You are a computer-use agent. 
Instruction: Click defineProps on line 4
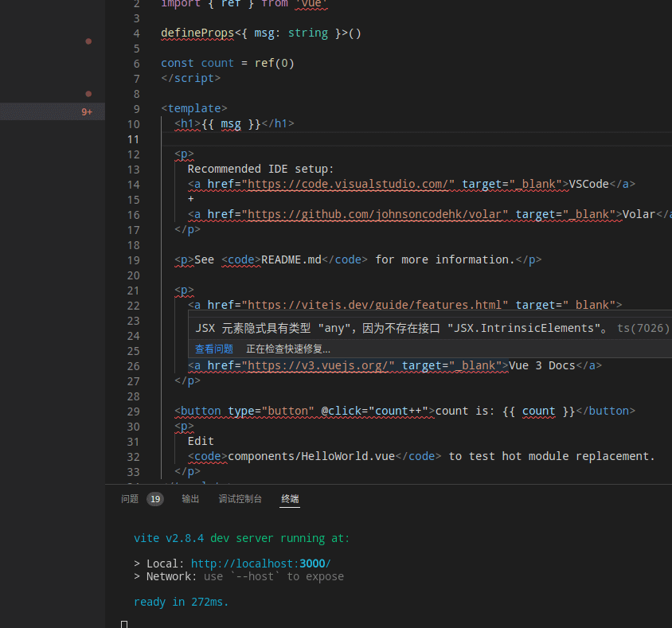coord(197,33)
